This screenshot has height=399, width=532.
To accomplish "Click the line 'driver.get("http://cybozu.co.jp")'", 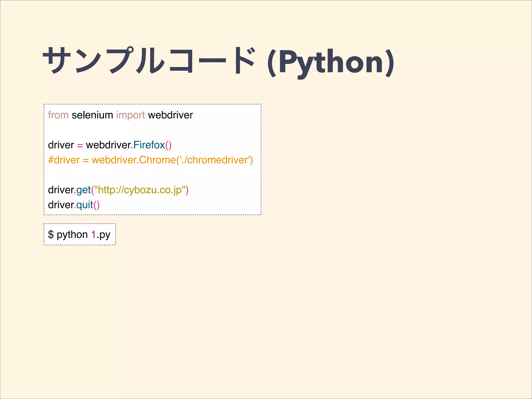I will pyautogui.click(x=118, y=190).
